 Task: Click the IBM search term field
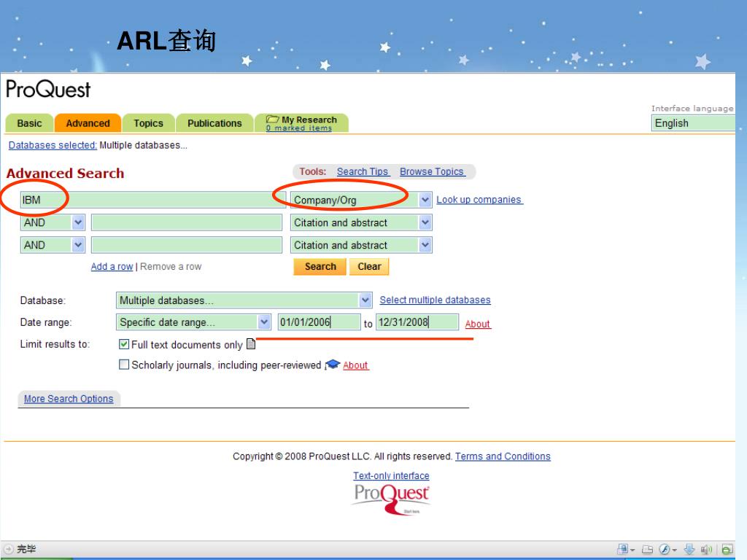click(x=153, y=200)
